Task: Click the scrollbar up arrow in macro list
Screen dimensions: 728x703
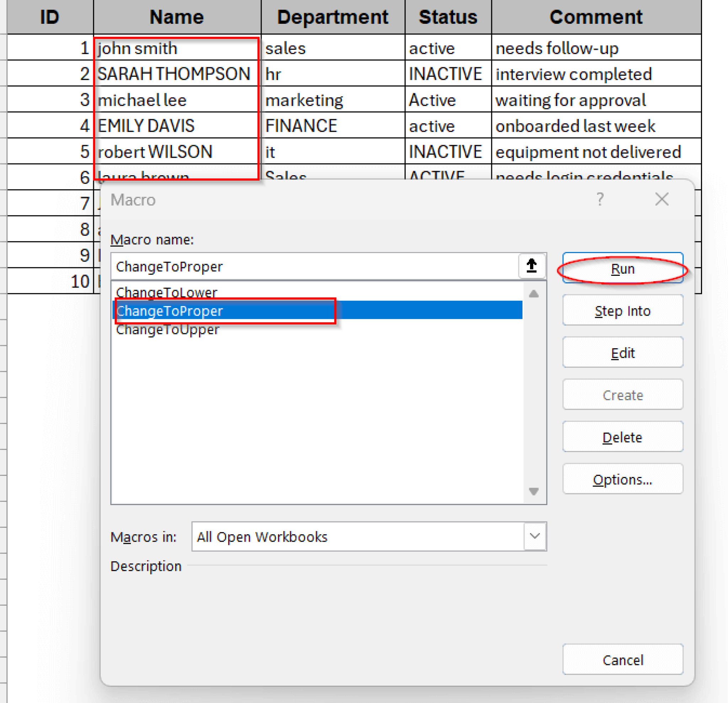Action: [x=534, y=293]
